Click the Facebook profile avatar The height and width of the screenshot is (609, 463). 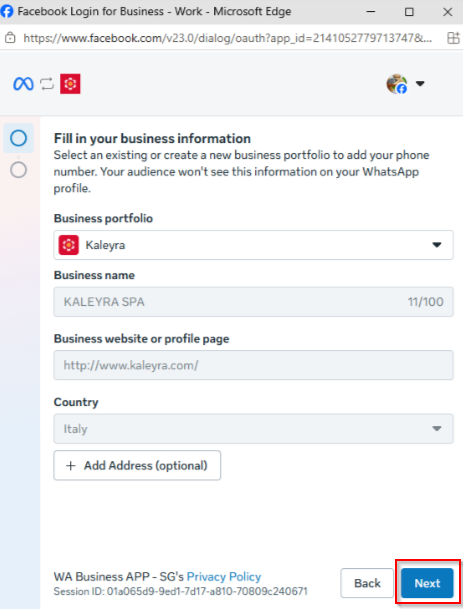pos(397,84)
